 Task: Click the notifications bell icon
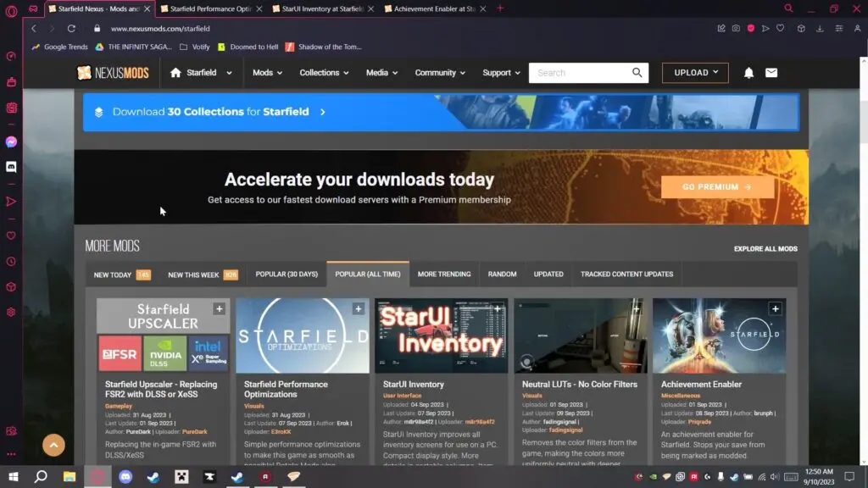(748, 73)
